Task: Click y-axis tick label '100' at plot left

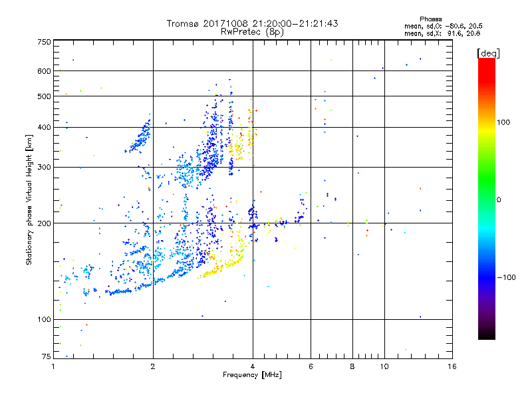Action: 44,320
